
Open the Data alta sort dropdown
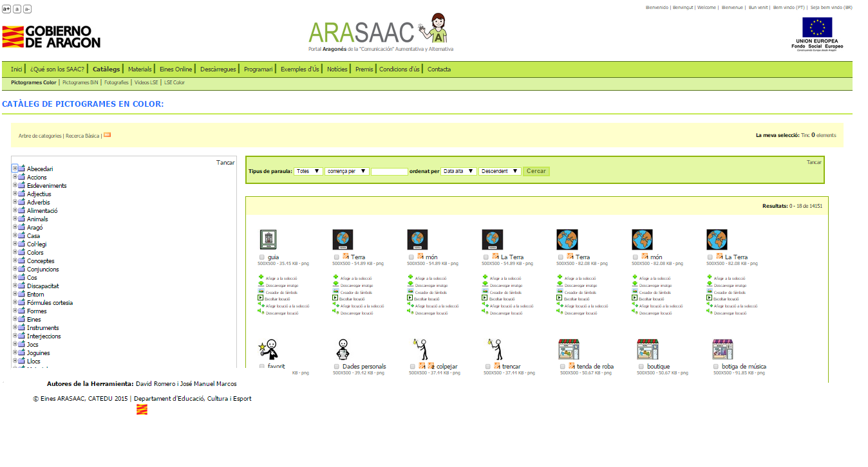(458, 171)
